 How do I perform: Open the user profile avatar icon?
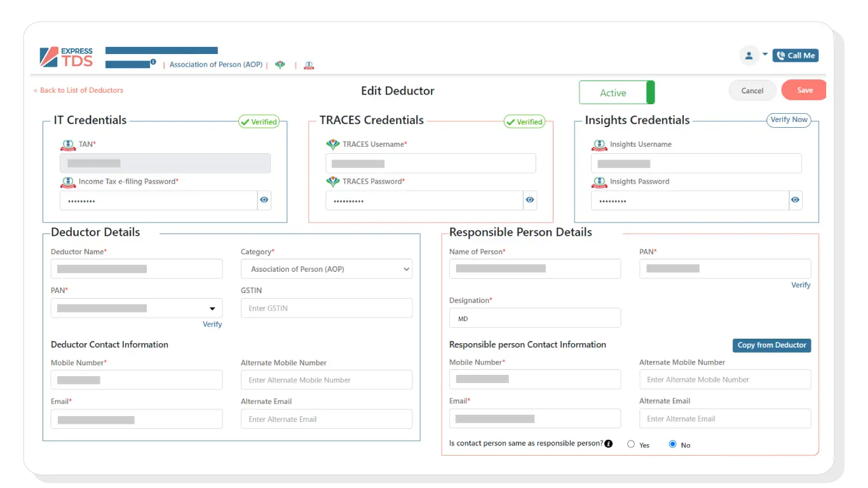coord(749,55)
